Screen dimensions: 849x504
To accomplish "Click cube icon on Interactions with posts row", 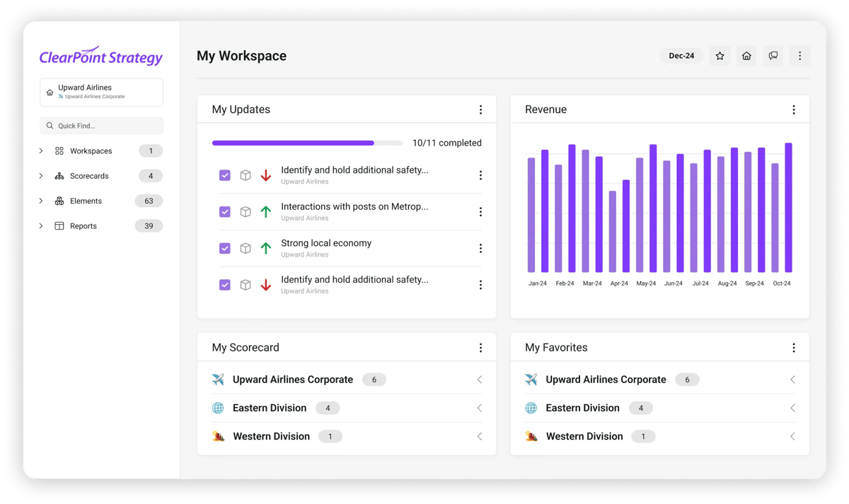I will tap(246, 211).
